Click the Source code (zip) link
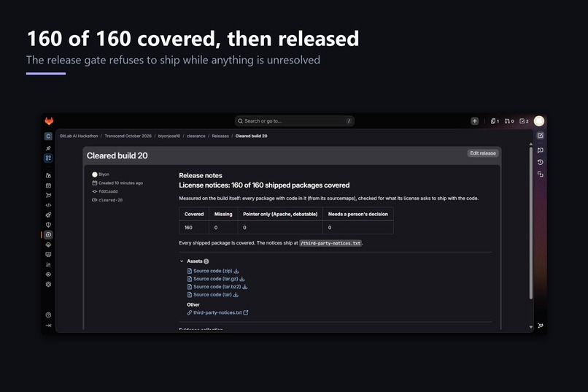 click(212, 271)
